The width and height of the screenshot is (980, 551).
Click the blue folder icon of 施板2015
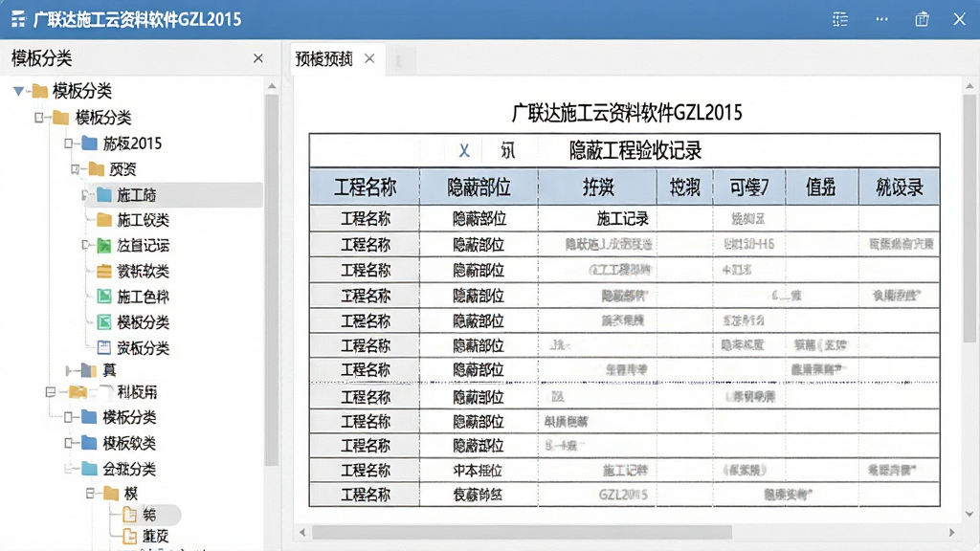(89, 143)
